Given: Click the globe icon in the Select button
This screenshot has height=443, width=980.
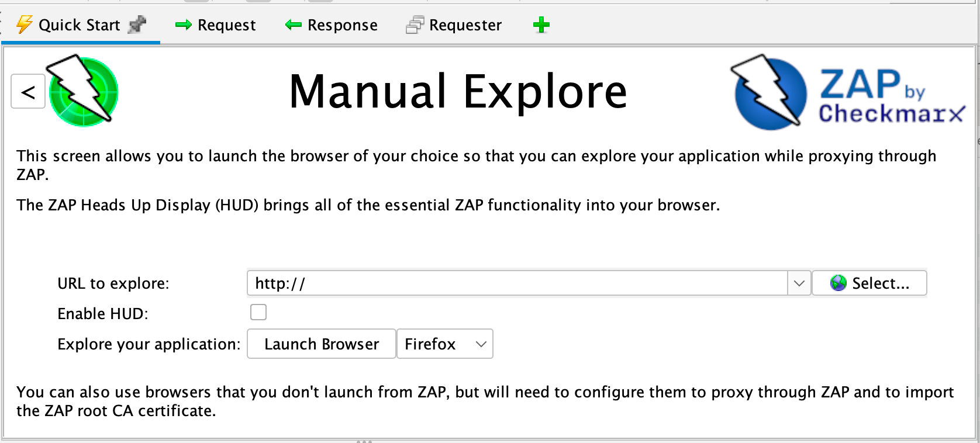Looking at the screenshot, I should pyautogui.click(x=838, y=283).
